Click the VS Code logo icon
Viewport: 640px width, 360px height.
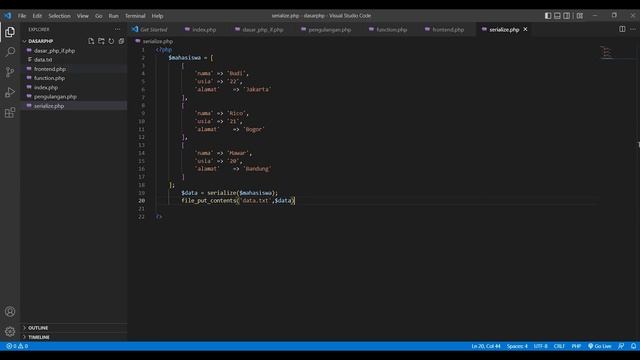coord(8,16)
